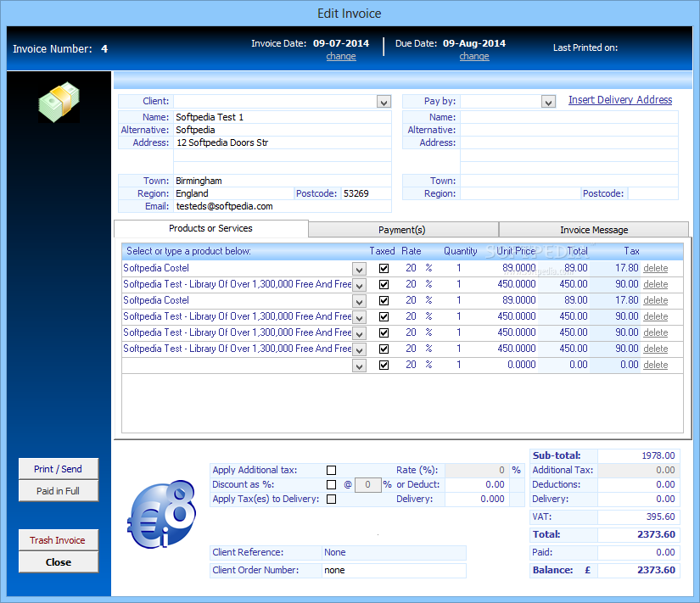Enable the Apply Additional tax checkbox
Screen dimensions: 700x603
click(331, 470)
